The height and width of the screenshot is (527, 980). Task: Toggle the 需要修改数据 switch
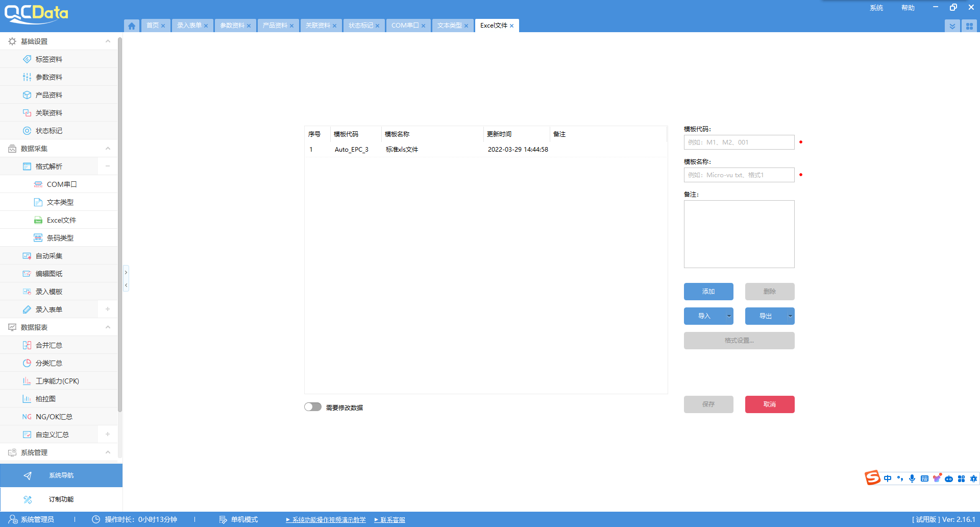[313, 407]
